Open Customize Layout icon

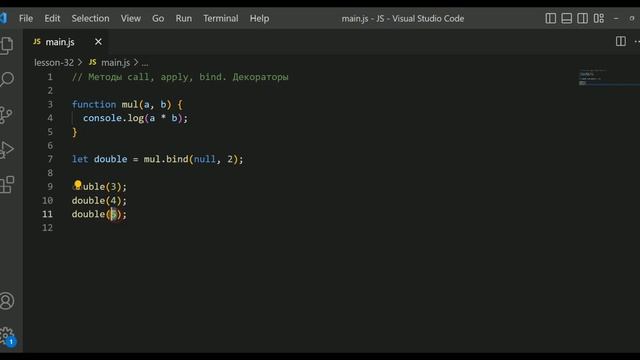(599, 18)
